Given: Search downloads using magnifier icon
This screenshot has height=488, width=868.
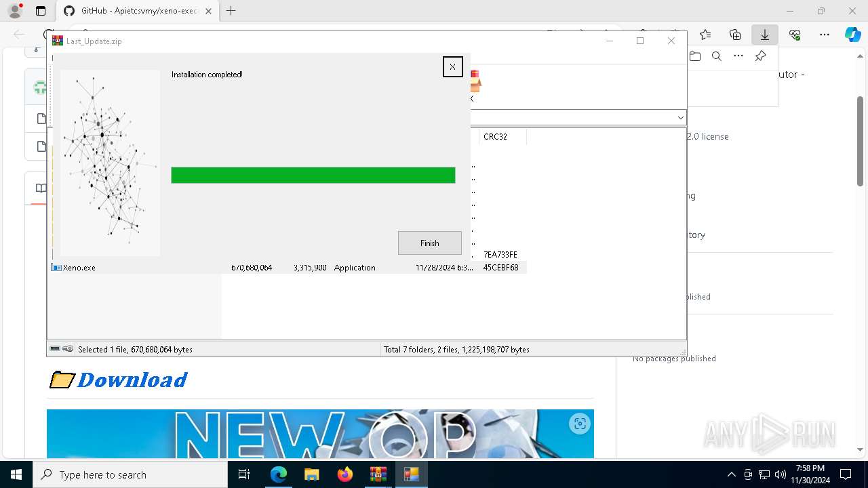Looking at the screenshot, I should pos(717,56).
